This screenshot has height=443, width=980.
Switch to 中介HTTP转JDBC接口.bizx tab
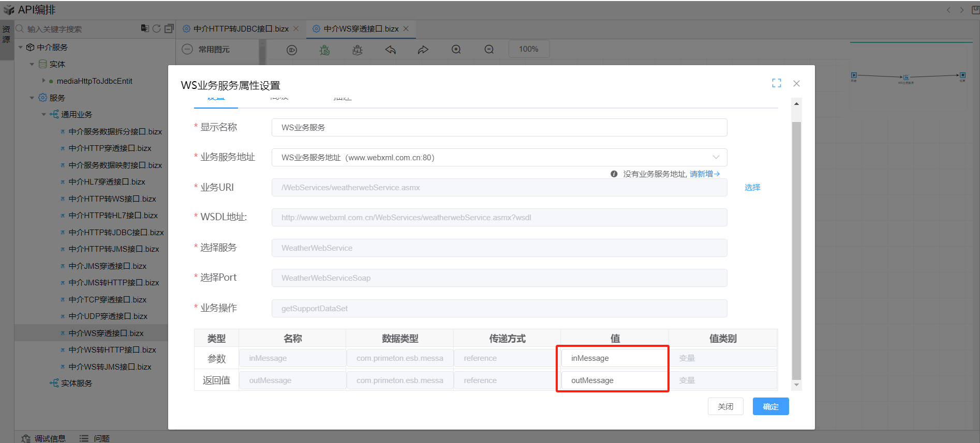point(241,29)
